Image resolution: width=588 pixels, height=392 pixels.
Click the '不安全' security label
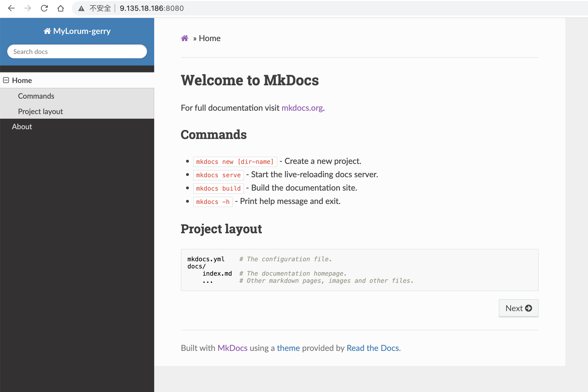tap(100, 8)
